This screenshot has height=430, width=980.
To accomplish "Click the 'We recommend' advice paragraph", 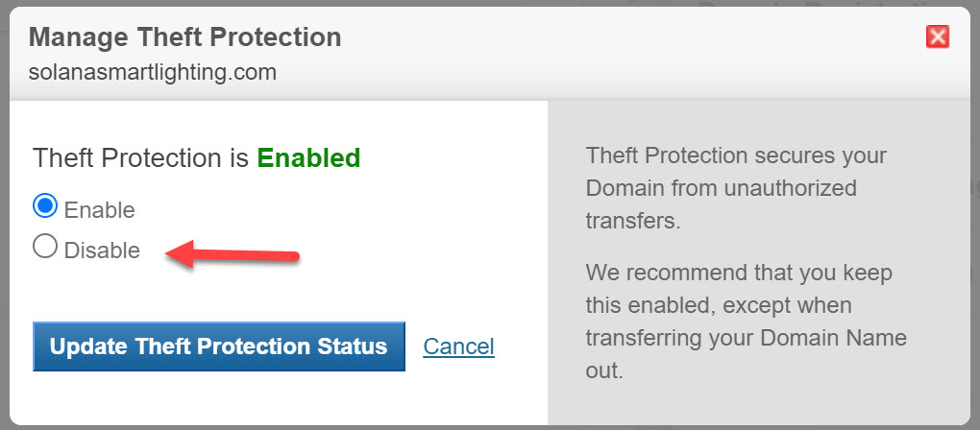I will (x=747, y=322).
